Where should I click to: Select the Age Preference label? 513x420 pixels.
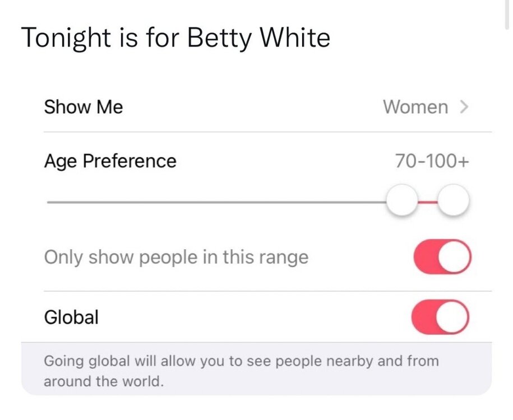(x=110, y=161)
